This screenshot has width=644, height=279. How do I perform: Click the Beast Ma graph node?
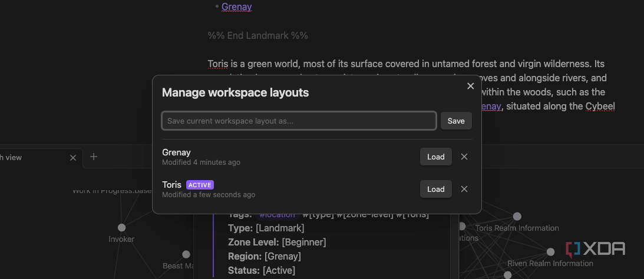(x=186, y=254)
